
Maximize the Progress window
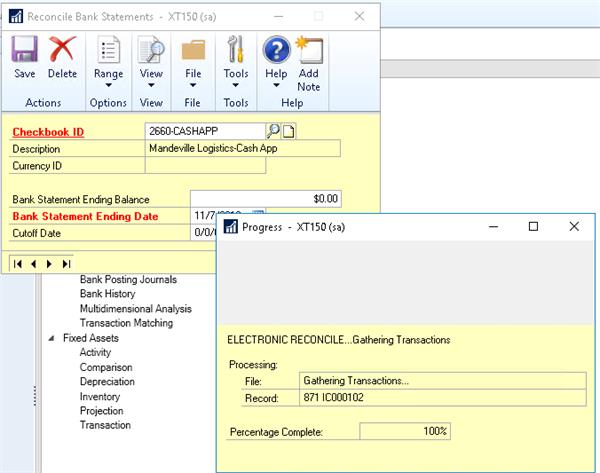[x=533, y=227]
